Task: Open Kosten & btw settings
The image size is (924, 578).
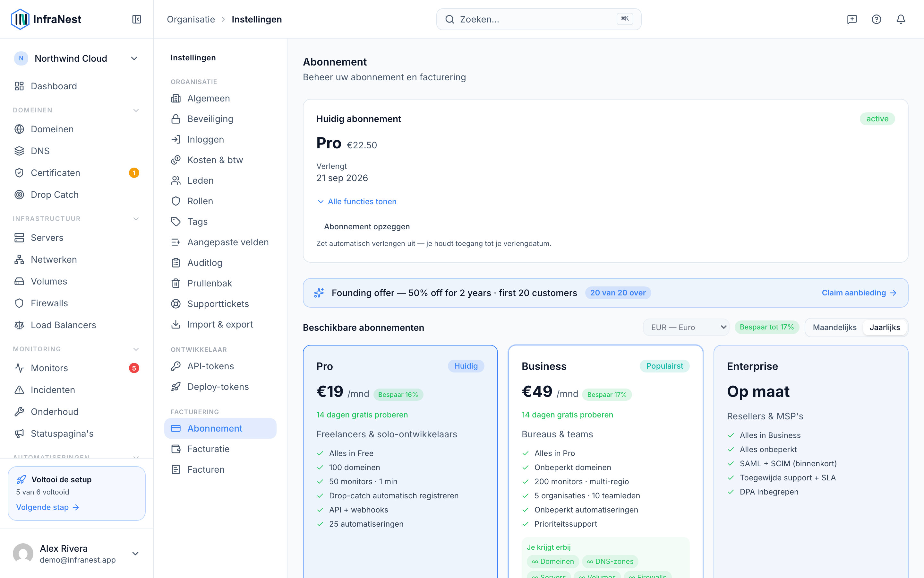Action: [x=220, y=160]
